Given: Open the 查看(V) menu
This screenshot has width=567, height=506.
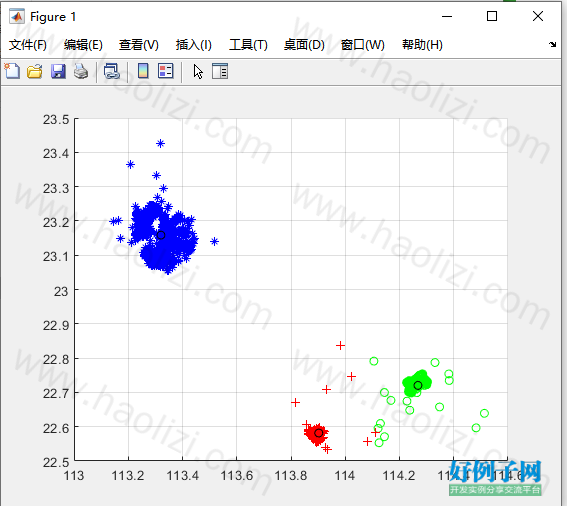Looking at the screenshot, I should (139, 45).
